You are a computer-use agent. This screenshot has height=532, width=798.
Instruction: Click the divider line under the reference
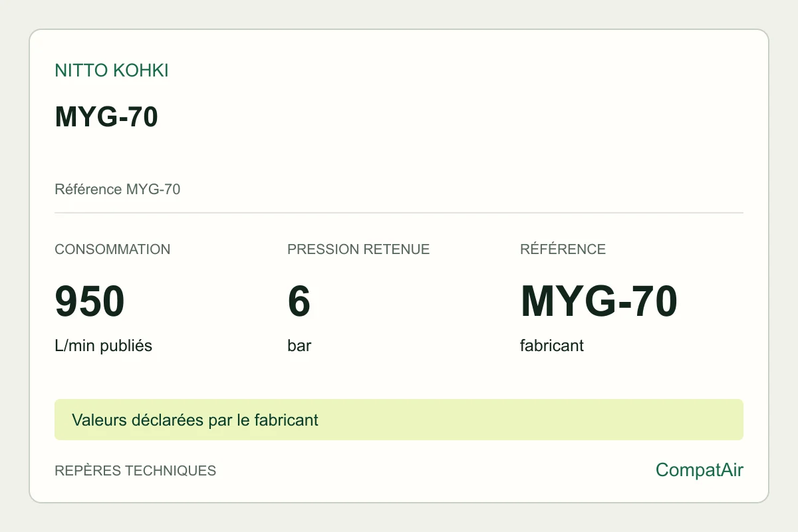(399, 213)
